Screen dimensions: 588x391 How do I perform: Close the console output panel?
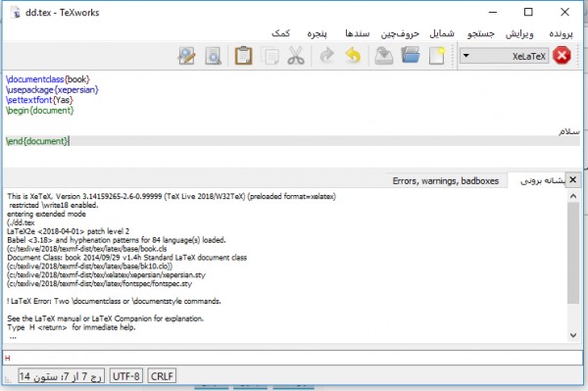[572, 180]
